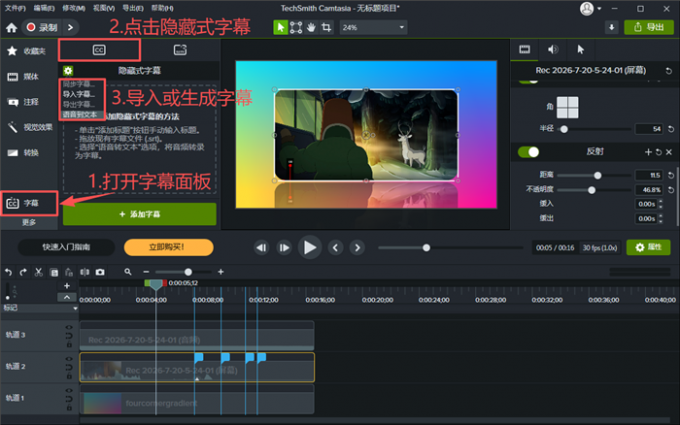Start recording with the 录制 button
Image resolution: width=680 pixels, height=425 pixels.
[x=42, y=27]
